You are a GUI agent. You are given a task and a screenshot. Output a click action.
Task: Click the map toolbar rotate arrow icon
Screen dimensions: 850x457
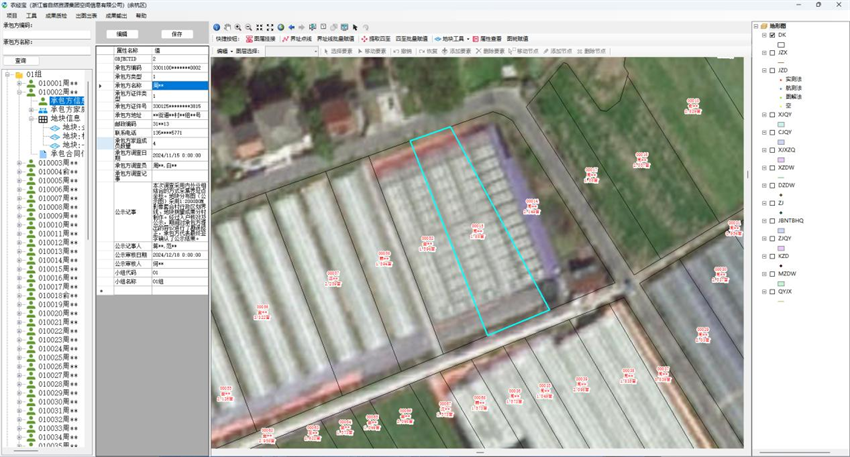[366, 27]
